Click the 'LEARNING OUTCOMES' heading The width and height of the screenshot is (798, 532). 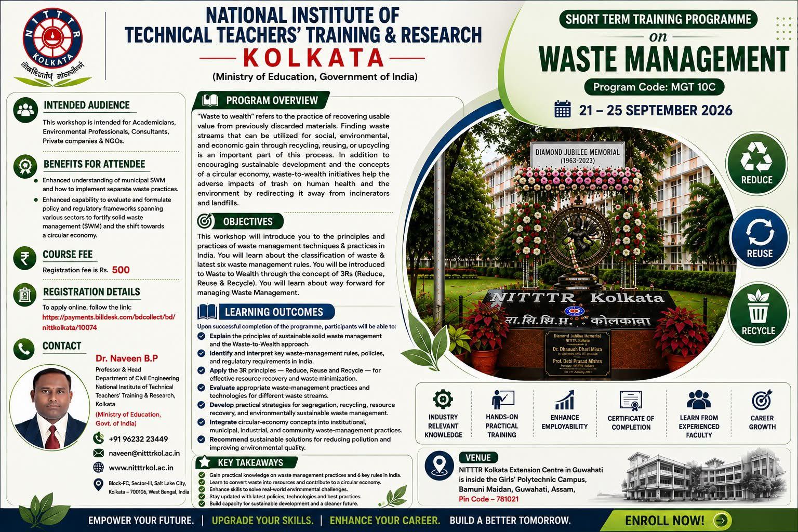pos(274,312)
